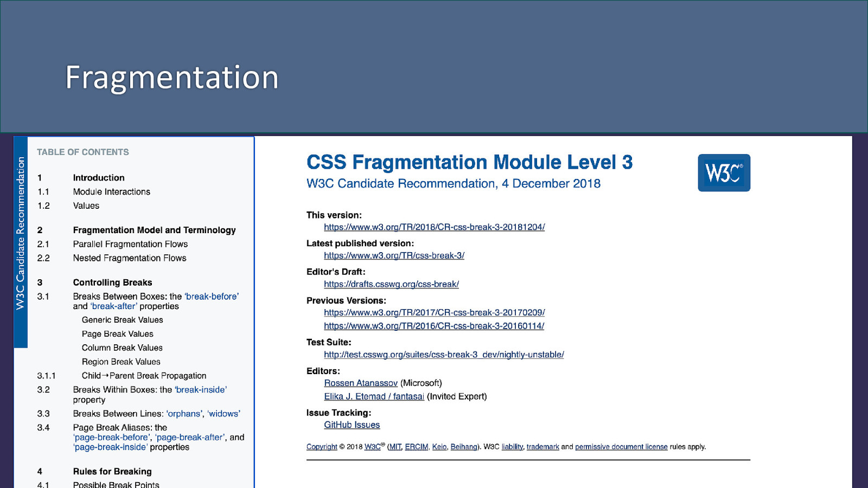The image size is (868, 488).
Task: Open Breaks Between Lines section 3.3
Action: coord(157,414)
